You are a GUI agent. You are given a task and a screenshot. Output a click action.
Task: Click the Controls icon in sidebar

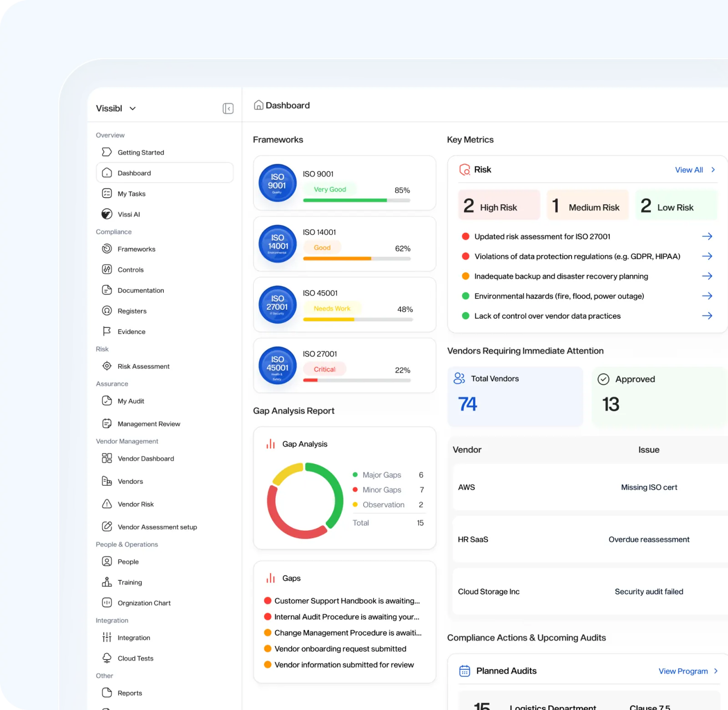click(x=107, y=269)
